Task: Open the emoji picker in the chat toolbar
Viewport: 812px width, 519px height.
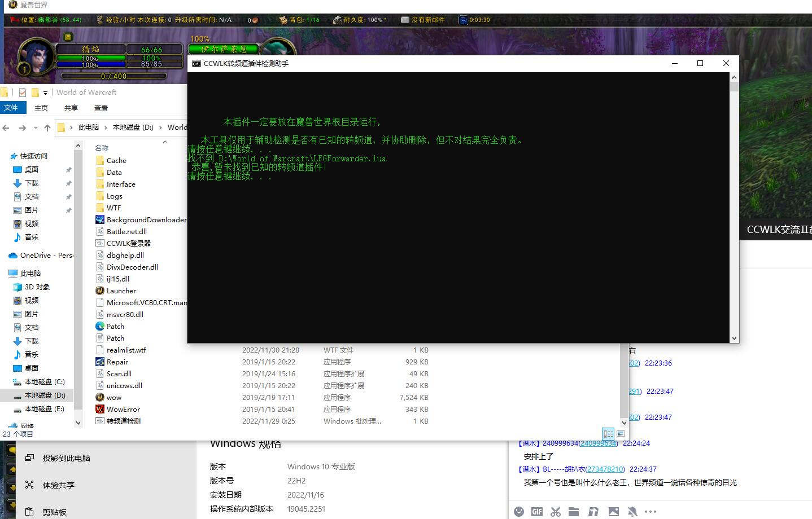Action: [x=519, y=511]
